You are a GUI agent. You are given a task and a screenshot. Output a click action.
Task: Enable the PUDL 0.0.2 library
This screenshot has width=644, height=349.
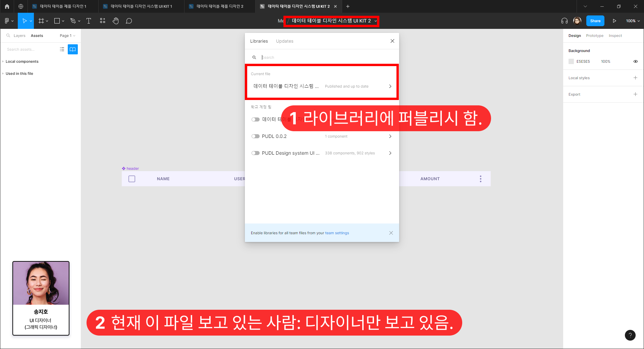coord(256,136)
